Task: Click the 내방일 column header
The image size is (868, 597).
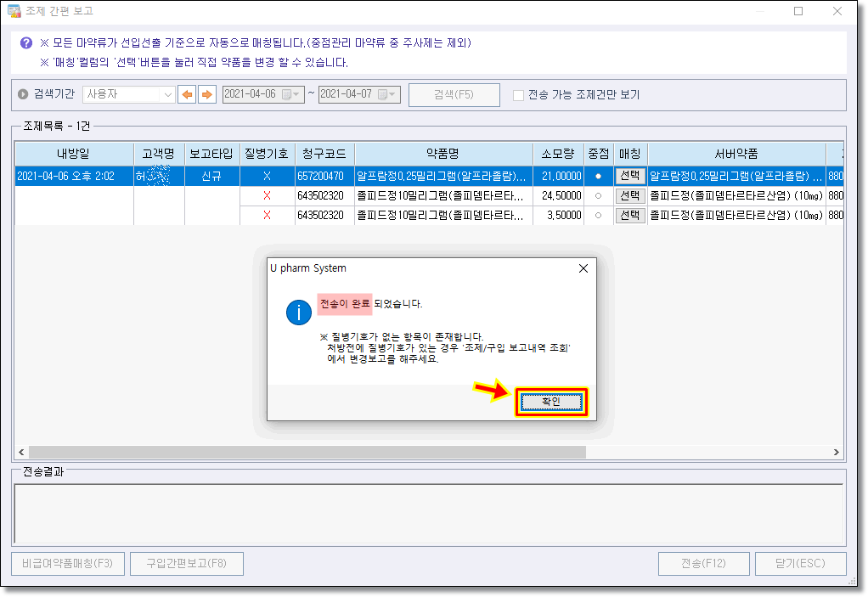Action: pyautogui.click(x=73, y=154)
